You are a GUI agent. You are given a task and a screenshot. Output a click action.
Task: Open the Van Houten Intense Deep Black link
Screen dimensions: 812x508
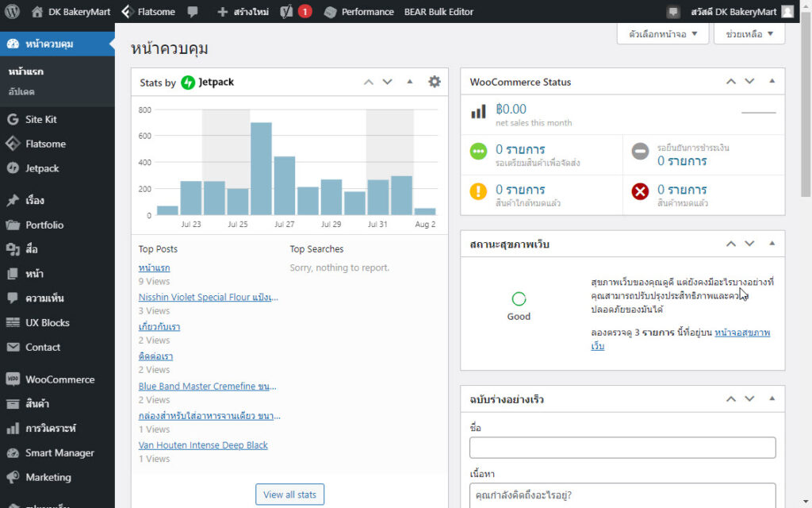coord(203,445)
